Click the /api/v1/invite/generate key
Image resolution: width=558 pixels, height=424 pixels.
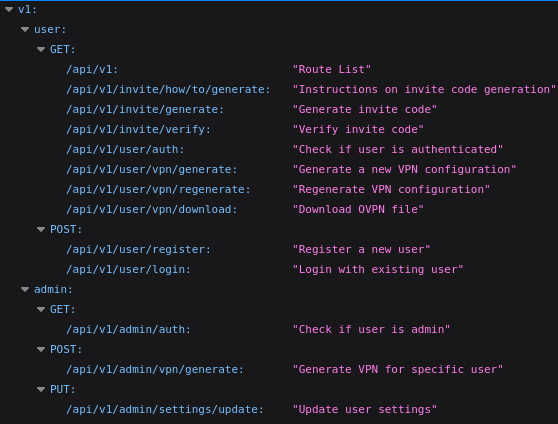point(145,109)
